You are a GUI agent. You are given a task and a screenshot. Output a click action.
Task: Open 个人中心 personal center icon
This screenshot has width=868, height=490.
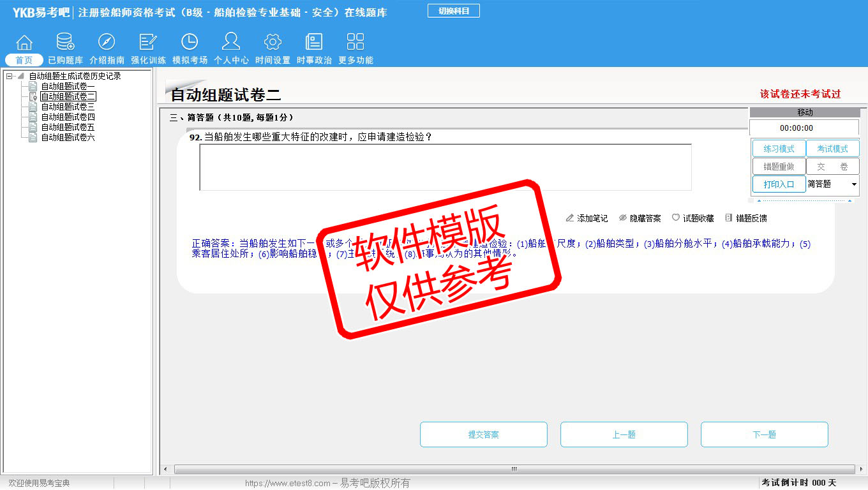click(231, 43)
